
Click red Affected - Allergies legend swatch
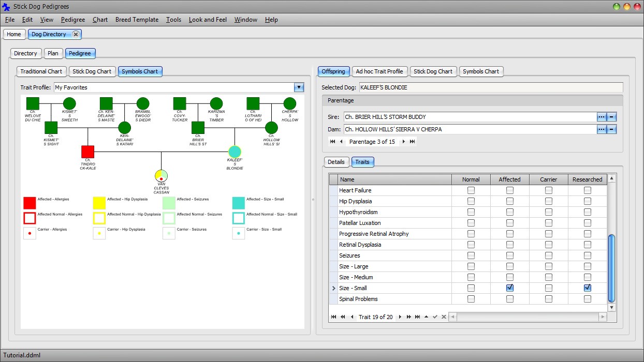pos(30,203)
